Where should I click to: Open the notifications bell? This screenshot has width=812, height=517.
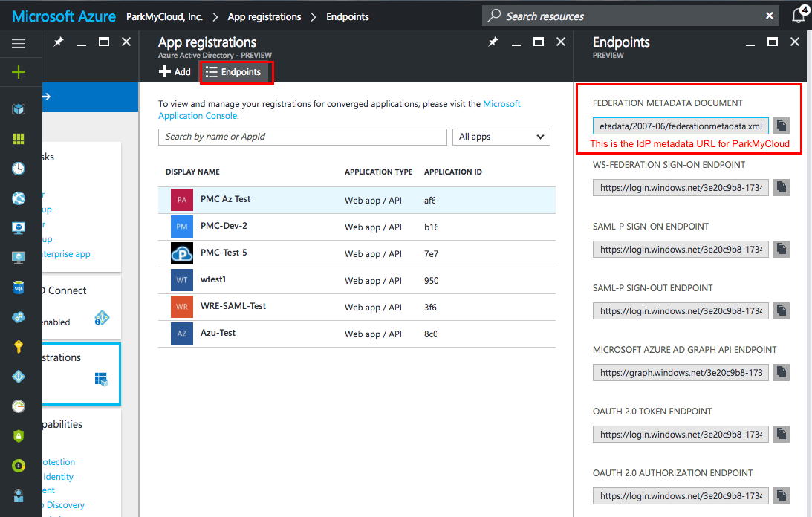[799, 16]
